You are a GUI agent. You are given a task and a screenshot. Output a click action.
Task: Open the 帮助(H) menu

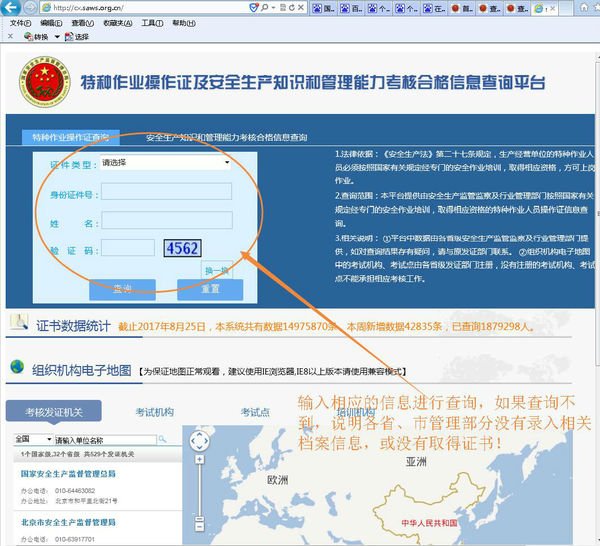pos(184,23)
